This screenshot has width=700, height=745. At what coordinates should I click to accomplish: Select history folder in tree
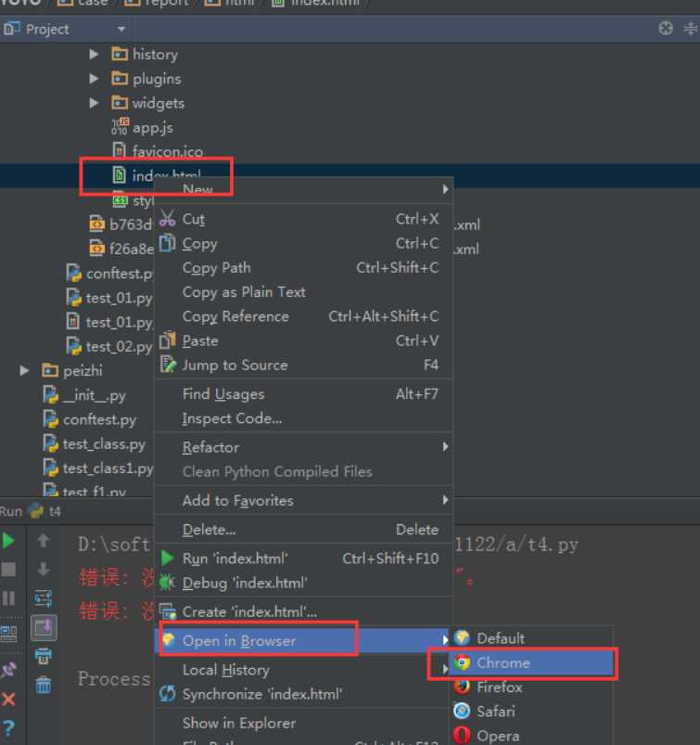click(x=145, y=54)
